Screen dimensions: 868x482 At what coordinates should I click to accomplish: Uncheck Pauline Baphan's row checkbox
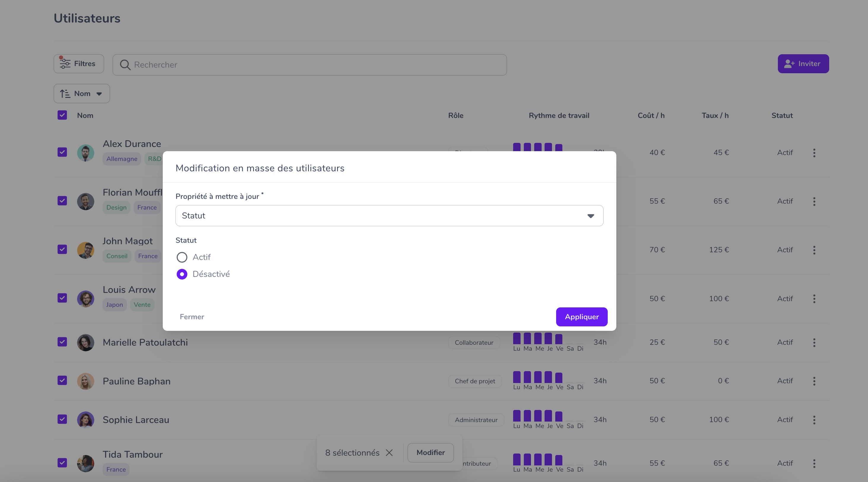62,380
